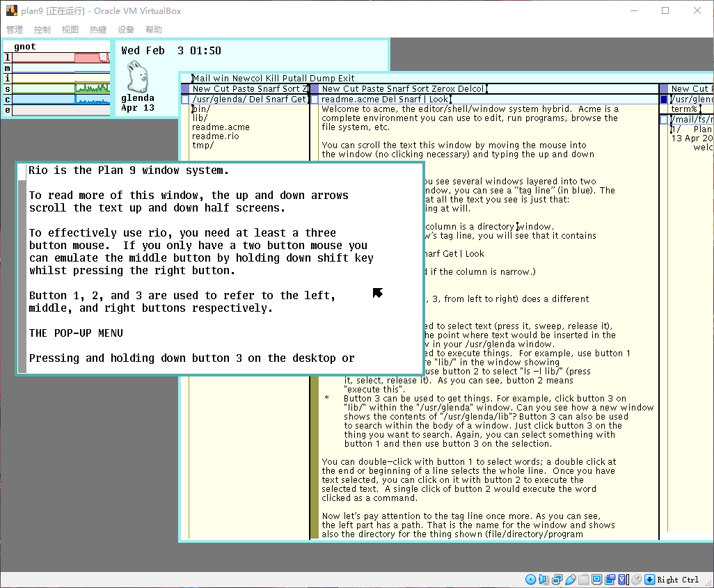Click Delcol in the middle column tag
This screenshot has height=588, width=714.
pos(471,89)
